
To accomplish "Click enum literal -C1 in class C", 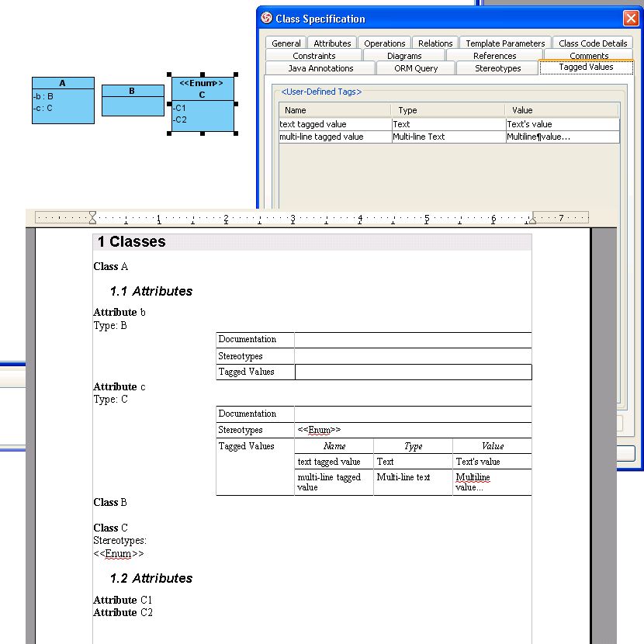I will [x=179, y=108].
